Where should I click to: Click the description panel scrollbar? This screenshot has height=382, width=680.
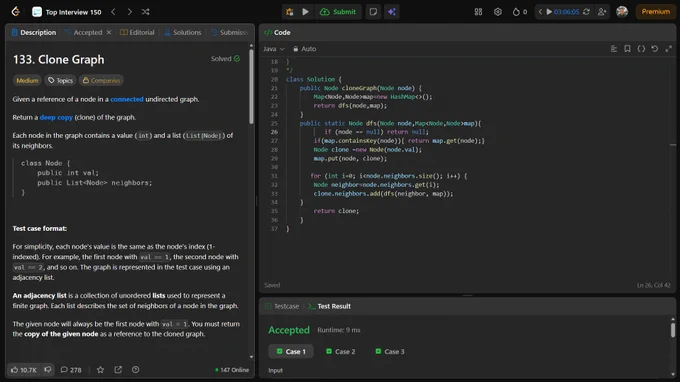(251, 87)
